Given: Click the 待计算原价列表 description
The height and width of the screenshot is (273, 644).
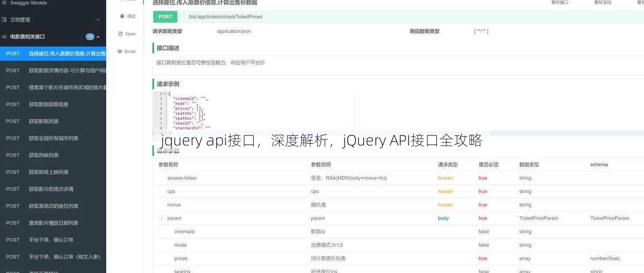Looking at the screenshot, I should click(x=328, y=259).
